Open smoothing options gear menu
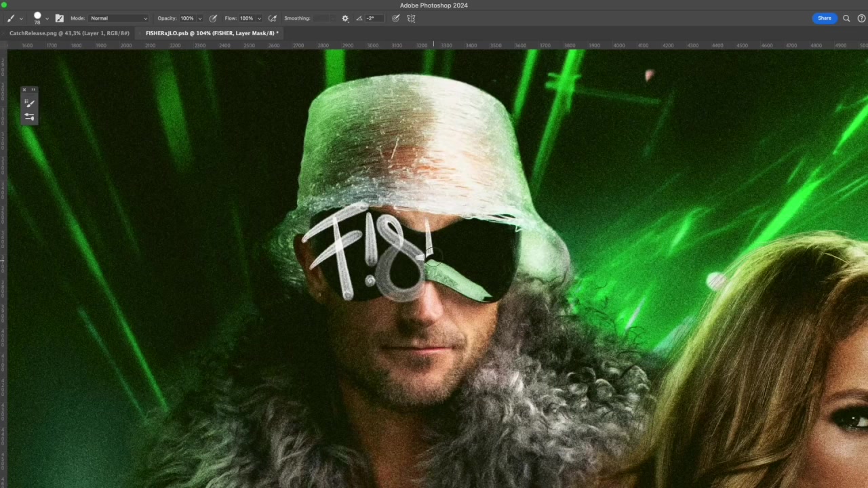 tap(345, 18)
